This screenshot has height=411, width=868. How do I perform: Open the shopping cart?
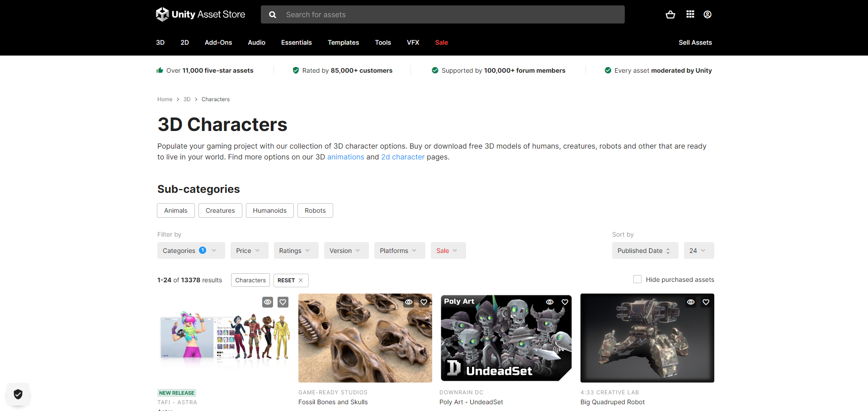(x=670, y=14)
